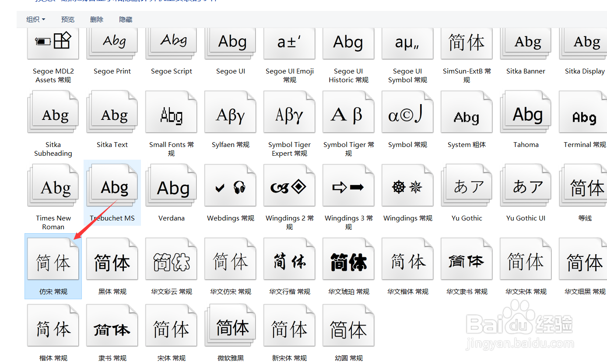Select the Segoe Script font icon
This screenshot has height=364, width=607.
(171, 44)
